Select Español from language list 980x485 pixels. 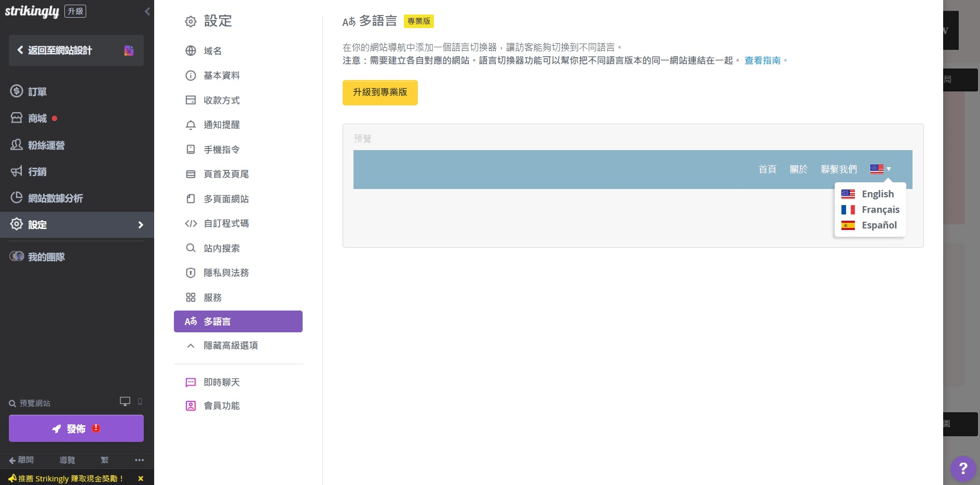click(879, 225)
